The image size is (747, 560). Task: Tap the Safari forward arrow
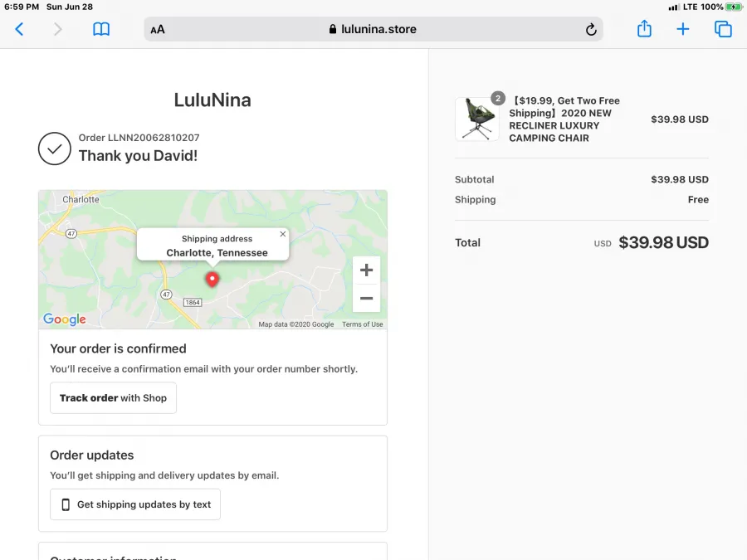pyautogui.click(x=57, y=29)
